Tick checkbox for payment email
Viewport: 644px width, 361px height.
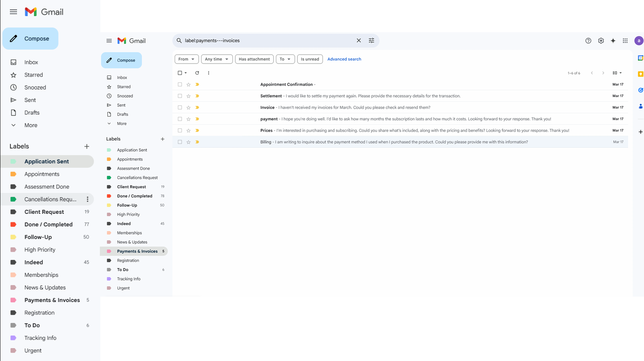click(x=180, y=119)
